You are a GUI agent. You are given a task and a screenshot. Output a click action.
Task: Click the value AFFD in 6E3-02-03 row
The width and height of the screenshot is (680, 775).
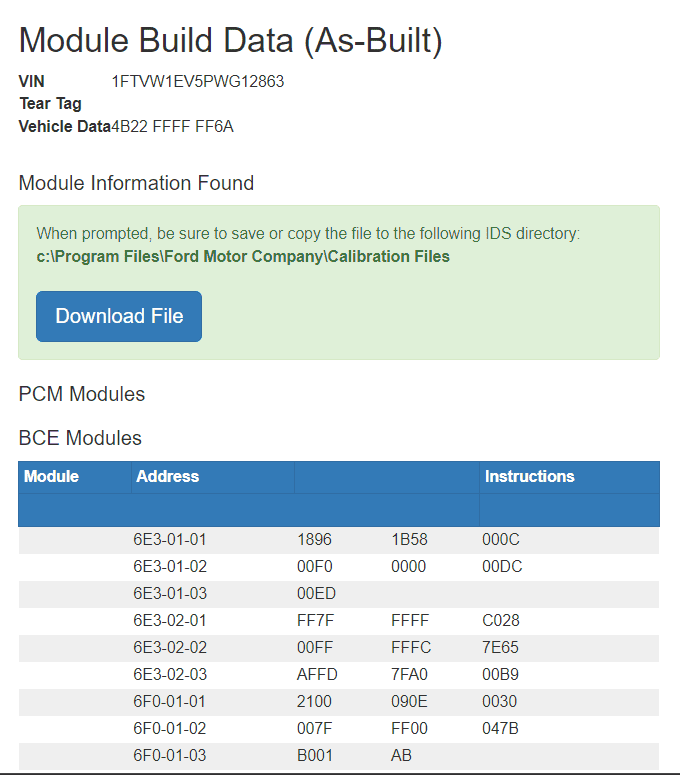tap(317, 675)
